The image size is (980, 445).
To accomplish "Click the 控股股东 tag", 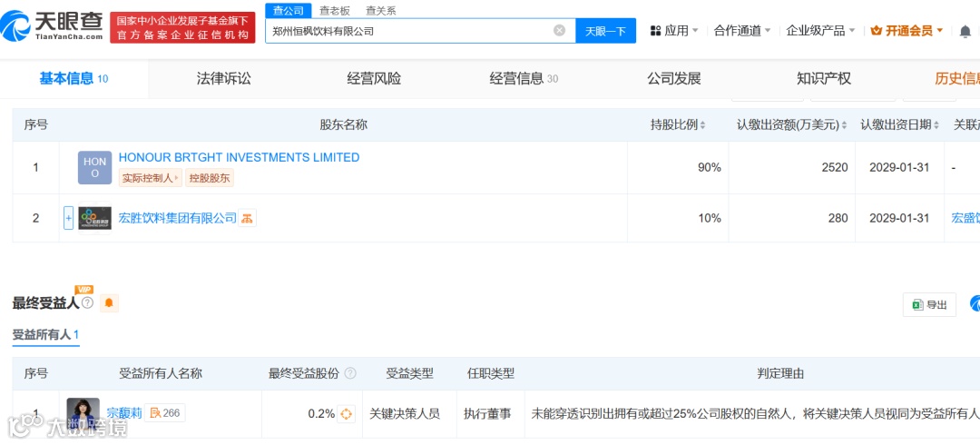I will [x=209, y=178].
